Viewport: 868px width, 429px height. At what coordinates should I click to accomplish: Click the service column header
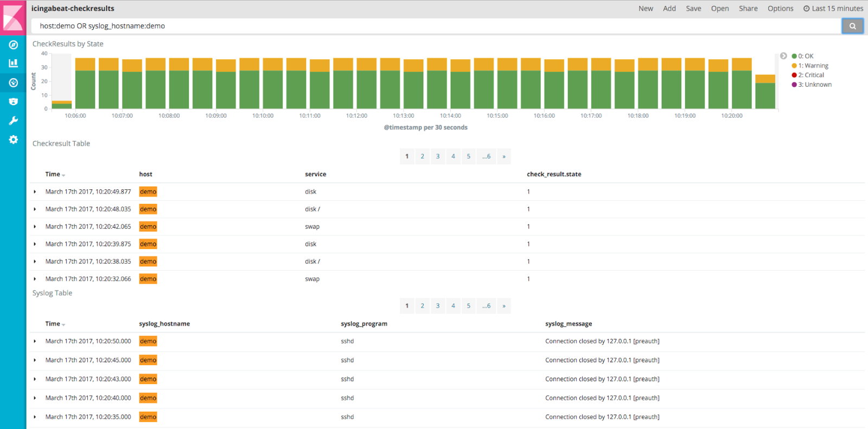pos(315,174)
